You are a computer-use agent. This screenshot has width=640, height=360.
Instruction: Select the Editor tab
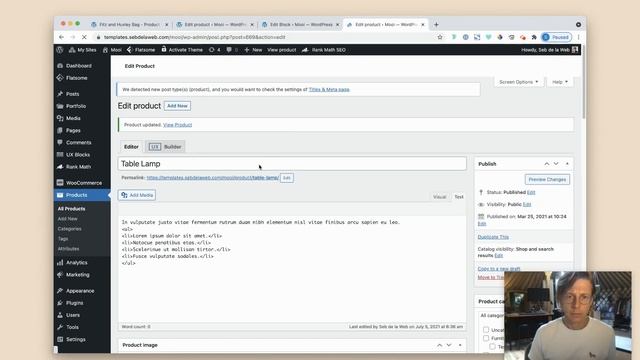(x=131, y=147)
